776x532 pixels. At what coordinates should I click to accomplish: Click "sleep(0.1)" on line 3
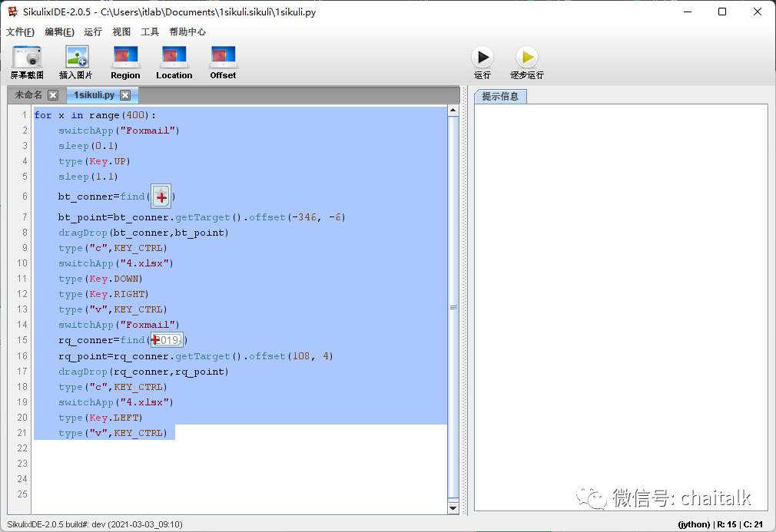click(88, 146)
